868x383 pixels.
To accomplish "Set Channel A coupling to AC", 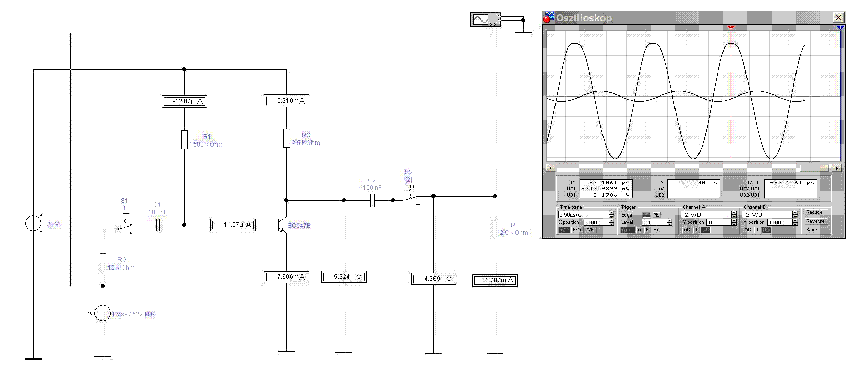I will click(x=687, y=230).
